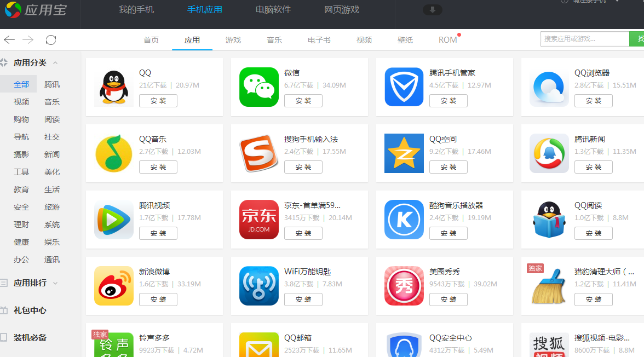Open the 我的手机 top menu
644x357 pixels.
click(x=136, y=9)
